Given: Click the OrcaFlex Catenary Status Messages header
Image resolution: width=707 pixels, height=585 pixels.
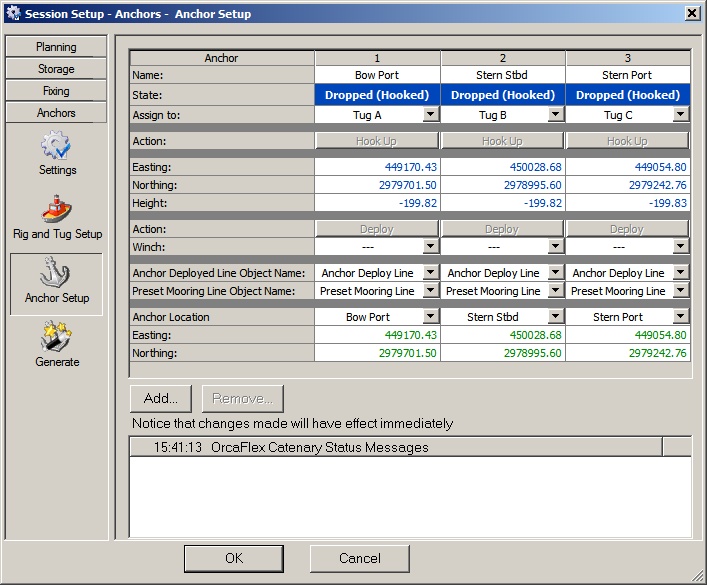Looking at the screenshot, I should tap(320, 447).
